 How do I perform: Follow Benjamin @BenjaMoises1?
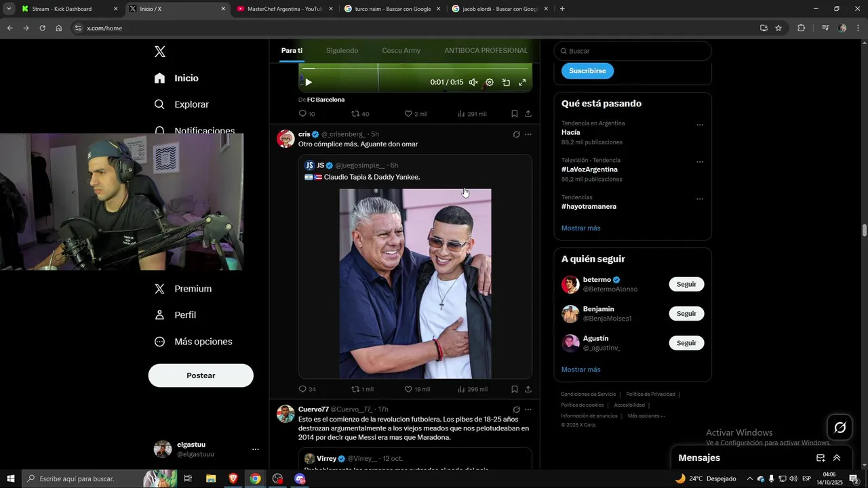pyautogui.click(x=686, y=314)
